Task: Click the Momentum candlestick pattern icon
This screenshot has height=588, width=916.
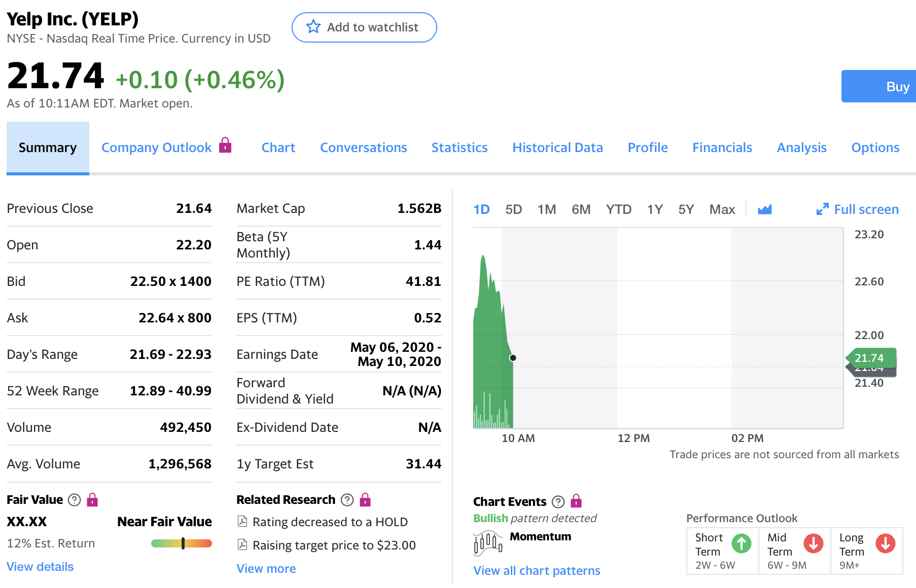Action: coord(487,542)
